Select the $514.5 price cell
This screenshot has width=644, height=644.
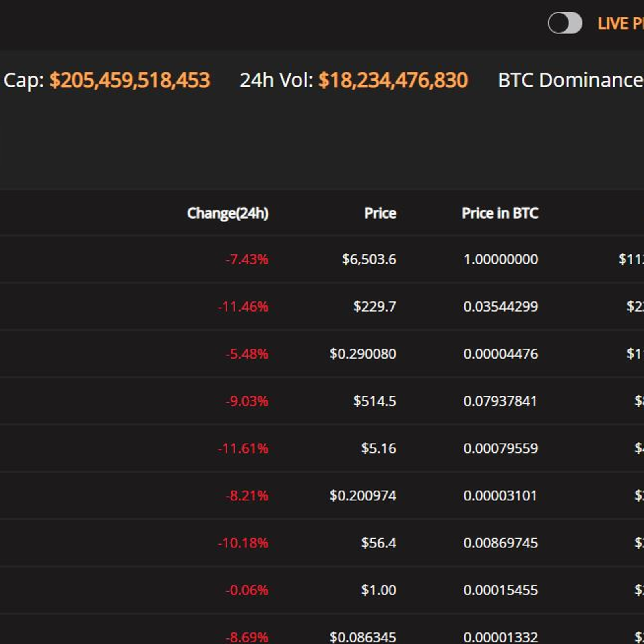tap(375, 401)
